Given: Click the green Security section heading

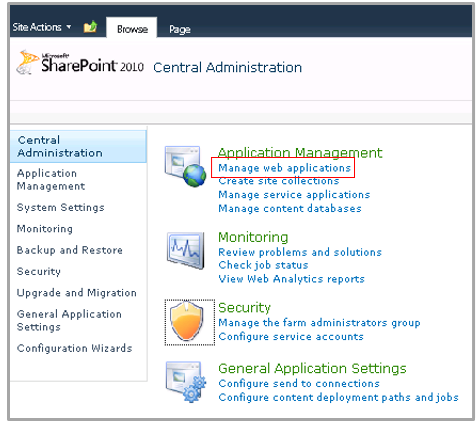Looking at the screenshot, I should pos(244,308).
